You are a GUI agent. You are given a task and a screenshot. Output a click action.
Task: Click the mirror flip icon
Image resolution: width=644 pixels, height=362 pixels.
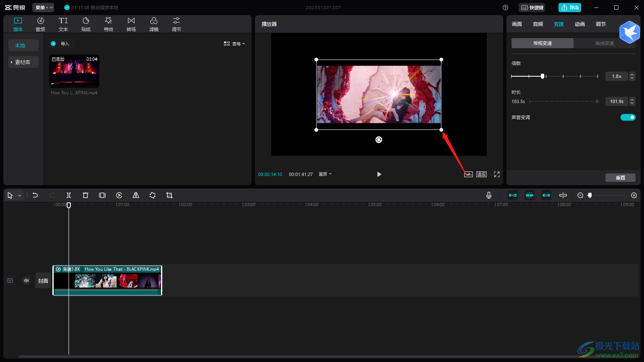(x=136, y=195)
